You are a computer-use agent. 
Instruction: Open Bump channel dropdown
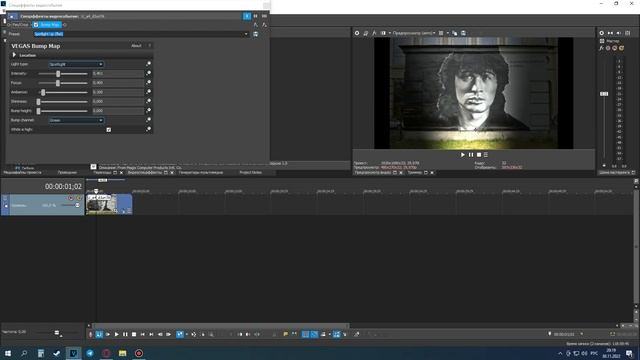pos(76,120)
